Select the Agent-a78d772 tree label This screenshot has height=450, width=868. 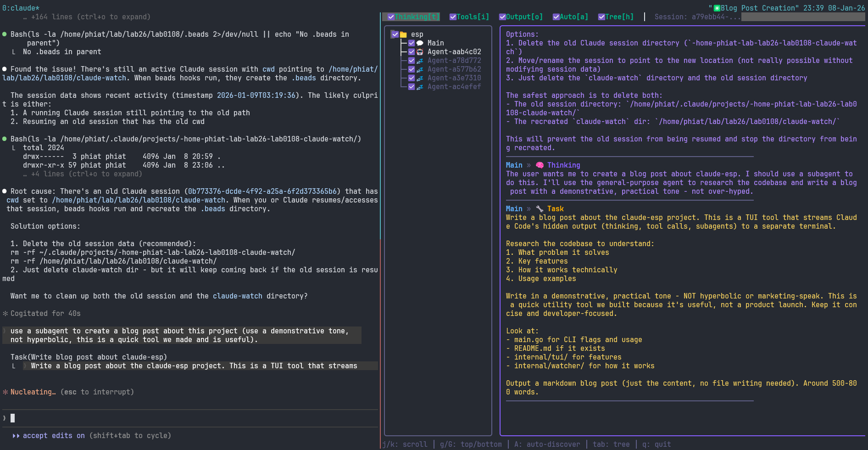click(454, 61)
